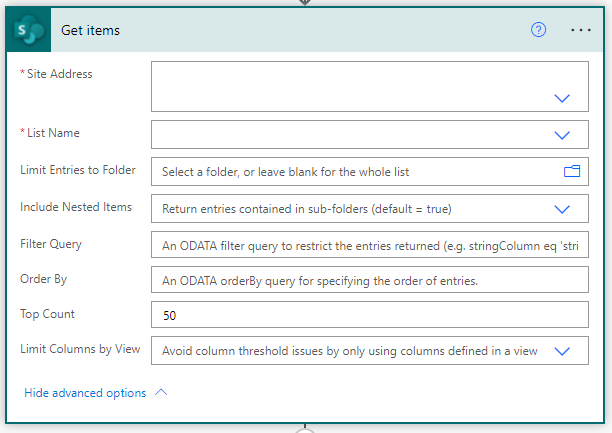Collapse advanced options chevron icon
The height and width of the screenshot is (433, 612).
(x=161, y=392)
